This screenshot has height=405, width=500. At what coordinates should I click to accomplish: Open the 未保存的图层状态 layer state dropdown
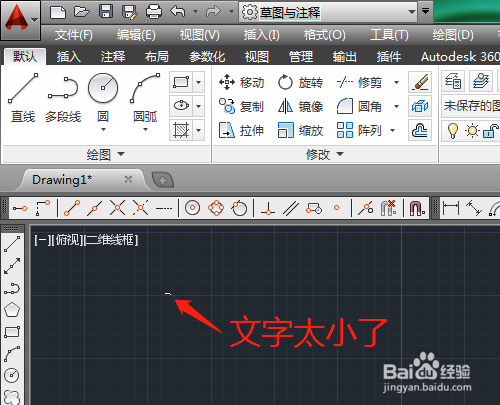[x=471, y=106]
